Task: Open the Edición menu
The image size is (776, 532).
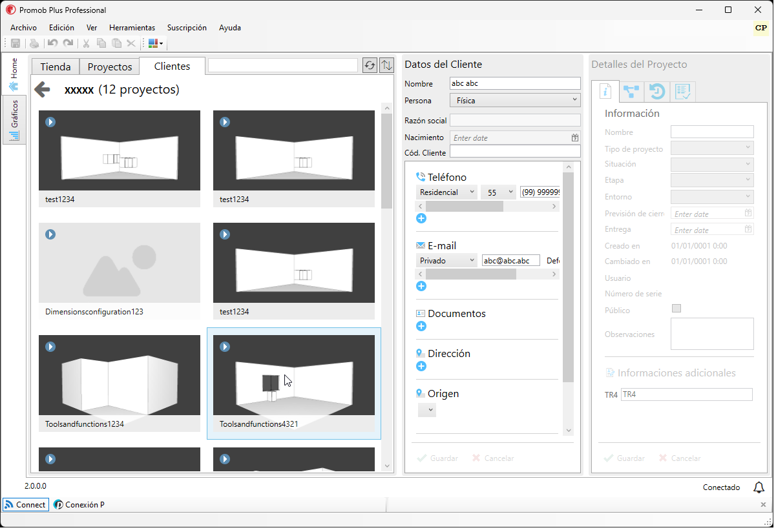Action: (x=61, y=28)
